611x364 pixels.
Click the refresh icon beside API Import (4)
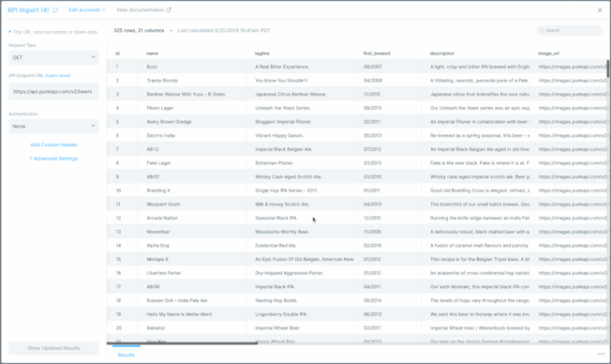click(x=55, y=10)
